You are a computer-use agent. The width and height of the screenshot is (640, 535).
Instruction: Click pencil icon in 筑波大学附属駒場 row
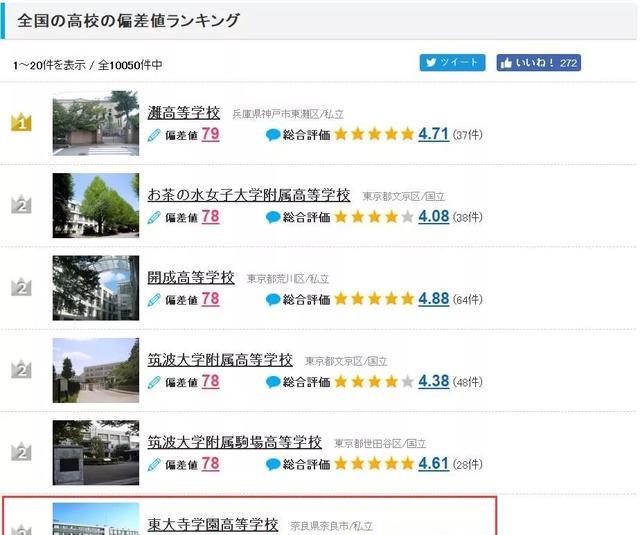[154, 465]
